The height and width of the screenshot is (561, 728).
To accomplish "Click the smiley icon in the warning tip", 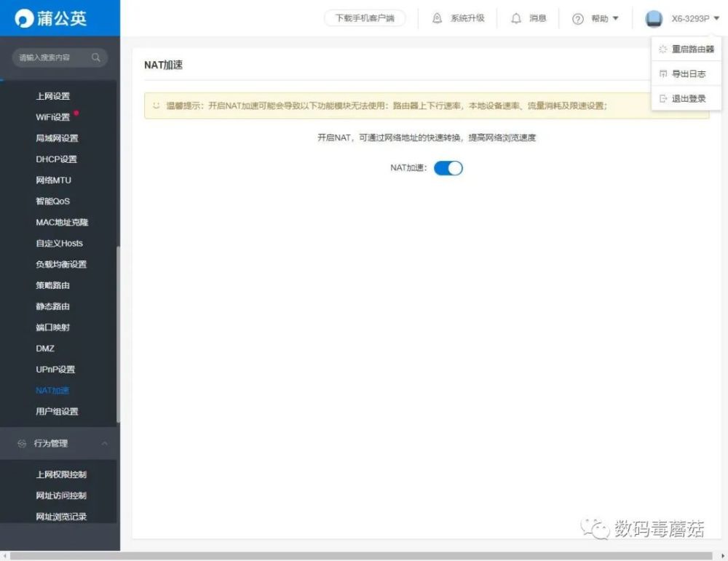I will [x=157, y=106].
